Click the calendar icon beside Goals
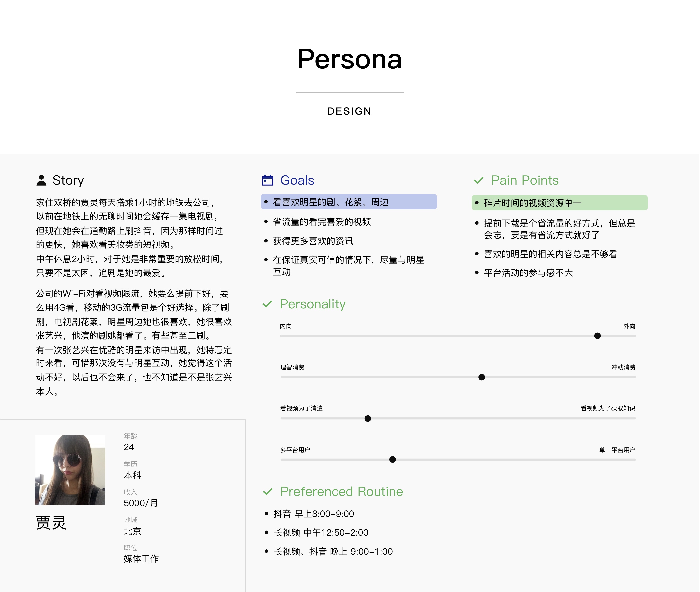The width and height of the screenshot is (700, 592). 267,180
